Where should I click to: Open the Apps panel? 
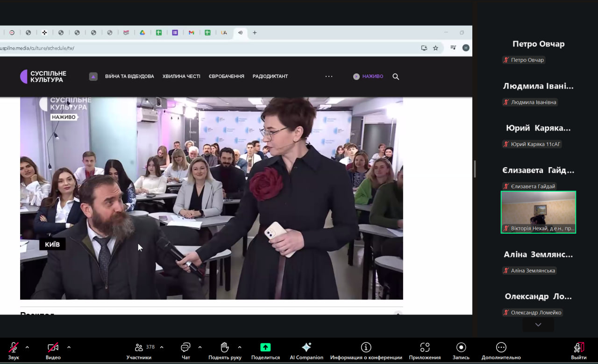pyautogui.click(x=425, y=347)
